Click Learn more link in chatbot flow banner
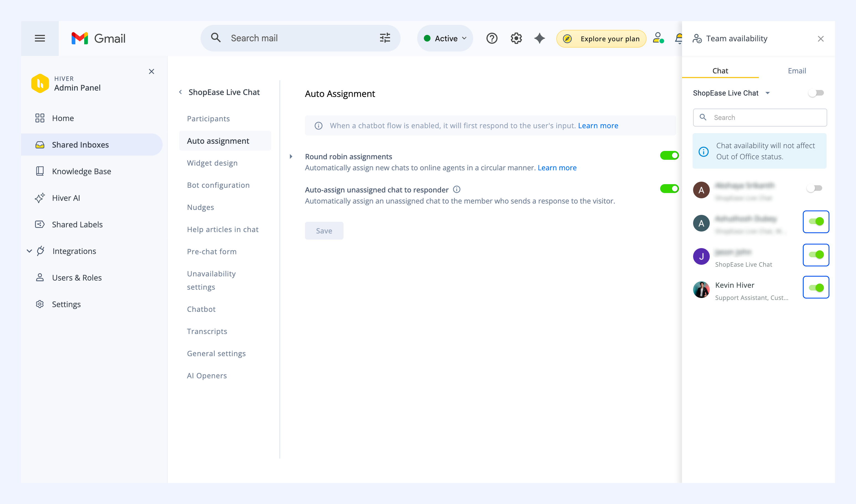The height and width of the screenshot is (504, 856). (x=598, y=126)
